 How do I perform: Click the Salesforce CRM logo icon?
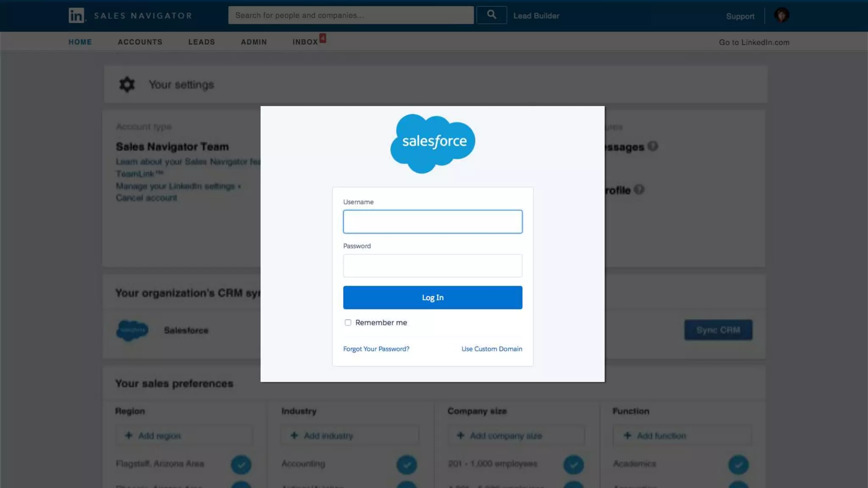(x=132, y=330)
